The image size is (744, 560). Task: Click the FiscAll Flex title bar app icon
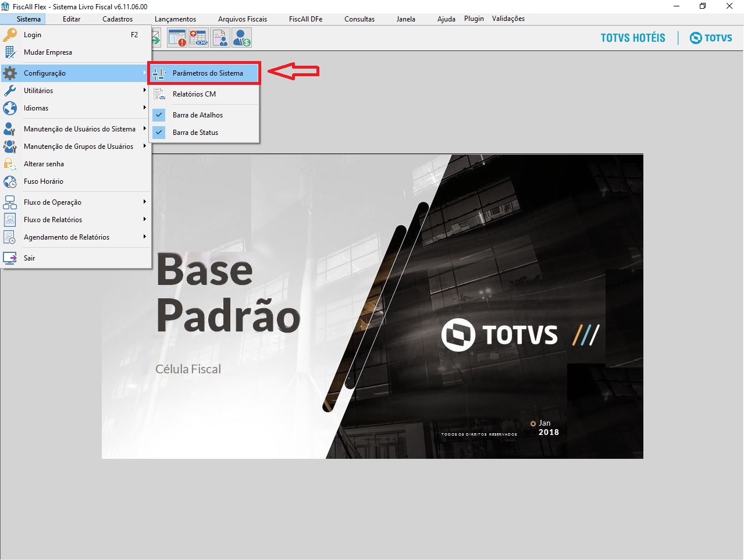[x=6, y=6]
